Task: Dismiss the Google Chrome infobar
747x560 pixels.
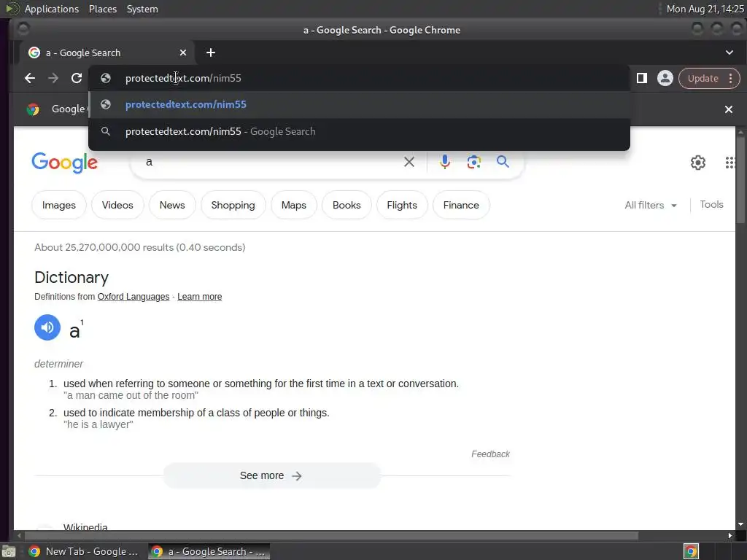Action: [729, 109]
